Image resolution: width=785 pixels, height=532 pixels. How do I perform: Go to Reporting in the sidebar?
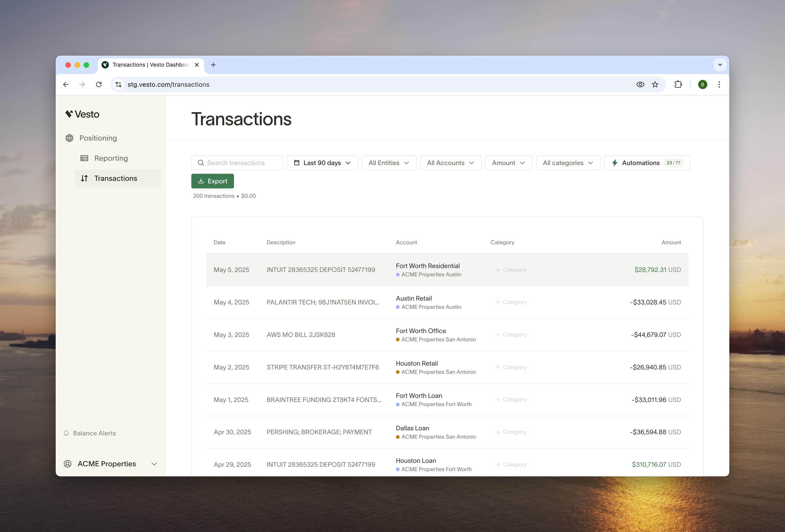point(111,158)
